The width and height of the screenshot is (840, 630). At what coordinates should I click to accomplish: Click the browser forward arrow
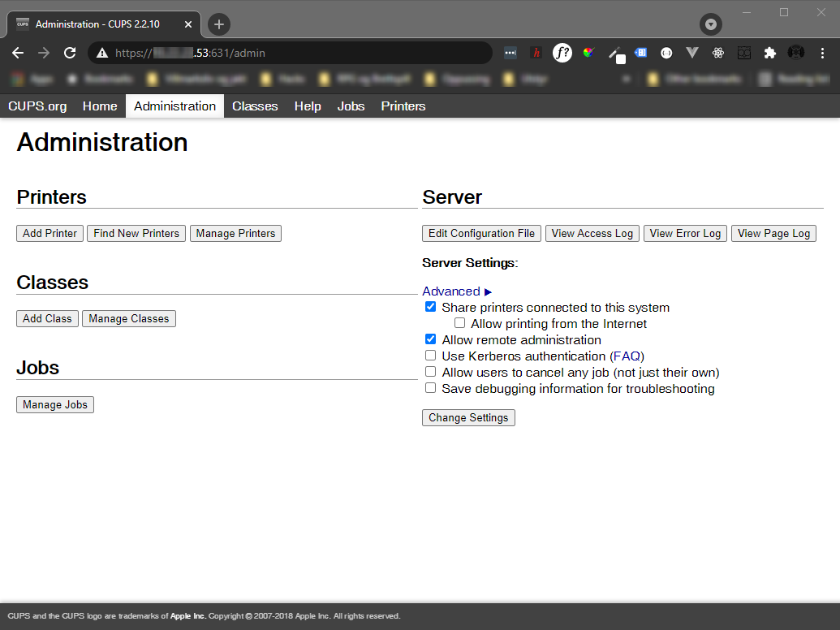tap(44, 53)
